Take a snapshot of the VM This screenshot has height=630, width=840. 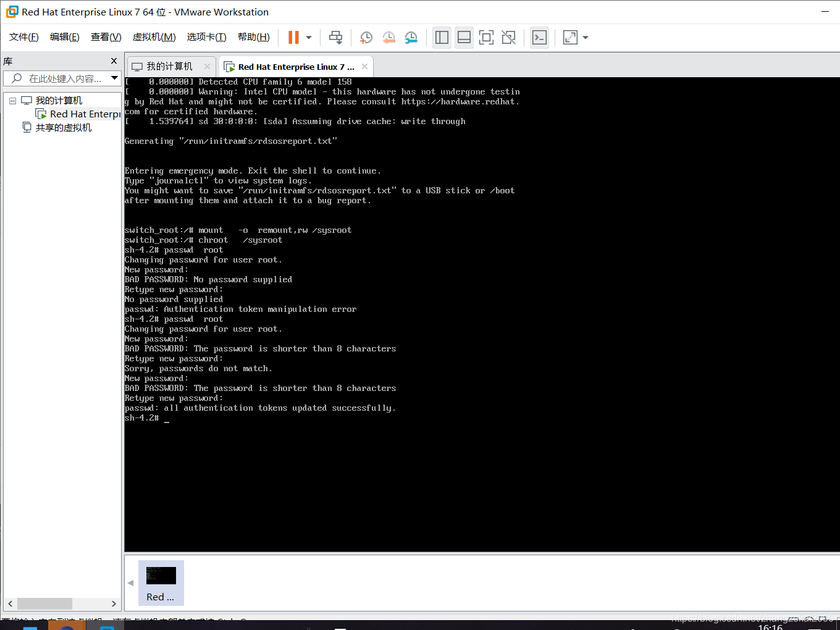pyautogui.click(x=366, y=38)
